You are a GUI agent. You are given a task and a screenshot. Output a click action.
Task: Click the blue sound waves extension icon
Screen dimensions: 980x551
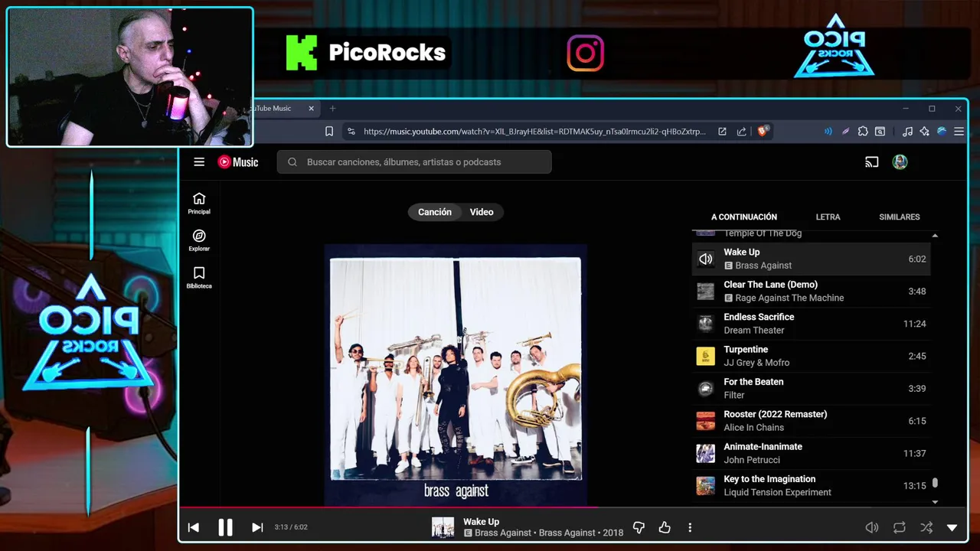tap(828, 132)
